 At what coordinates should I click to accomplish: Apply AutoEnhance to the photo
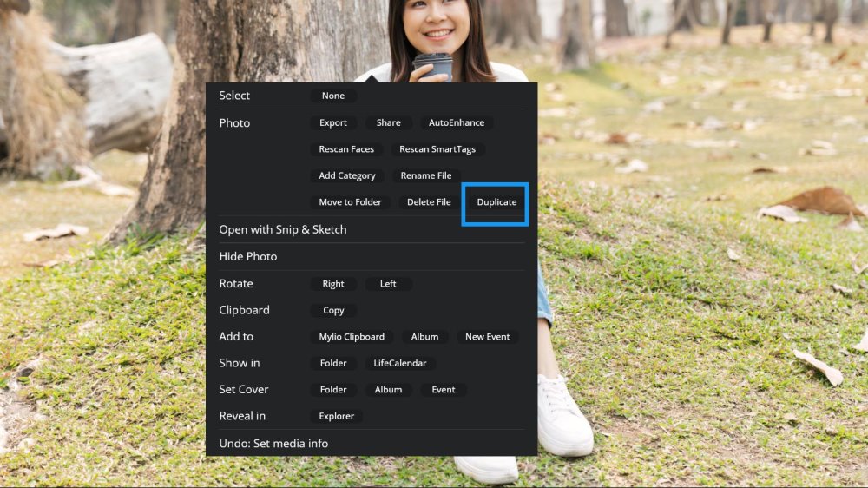[x=457, y=123]
